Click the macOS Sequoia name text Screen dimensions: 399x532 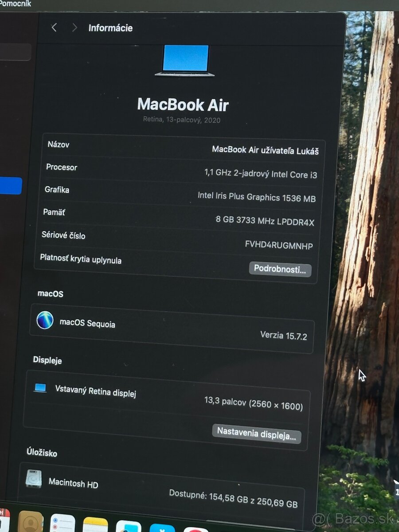(x=87, y=323)
